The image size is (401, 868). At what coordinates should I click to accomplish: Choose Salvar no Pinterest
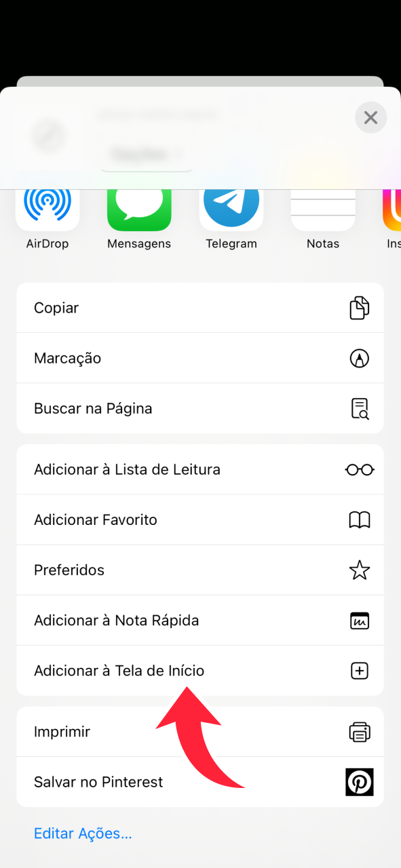(x=98, y=781)
